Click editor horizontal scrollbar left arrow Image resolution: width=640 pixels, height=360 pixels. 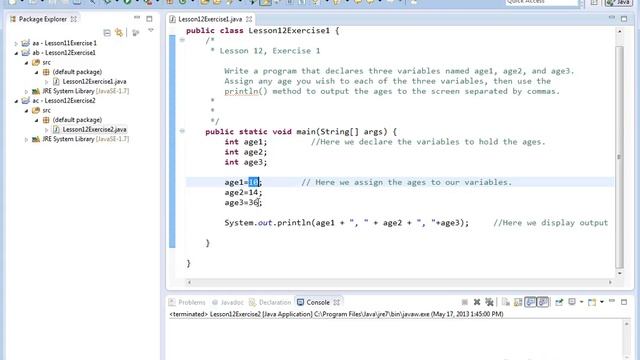(189, 282)
